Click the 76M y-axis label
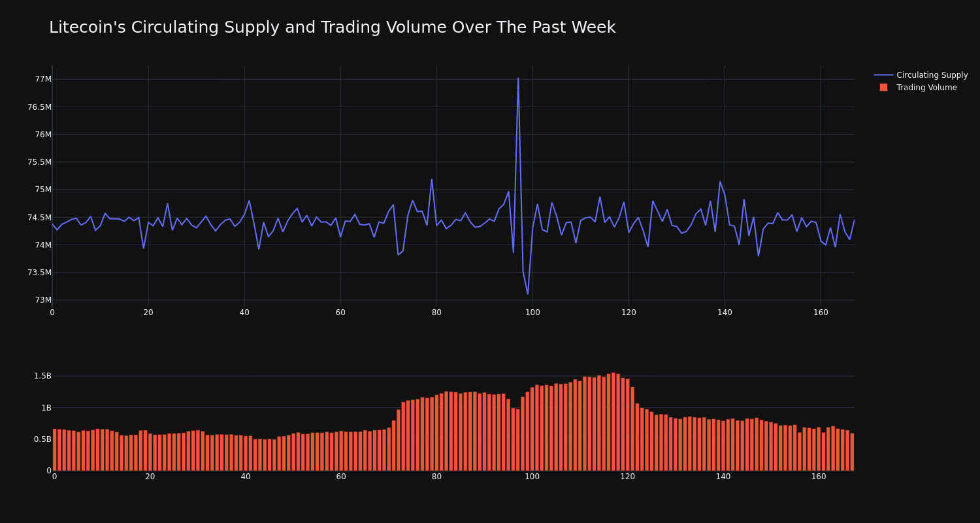This screenshot has width=980, height=523. tap(43, 135)
